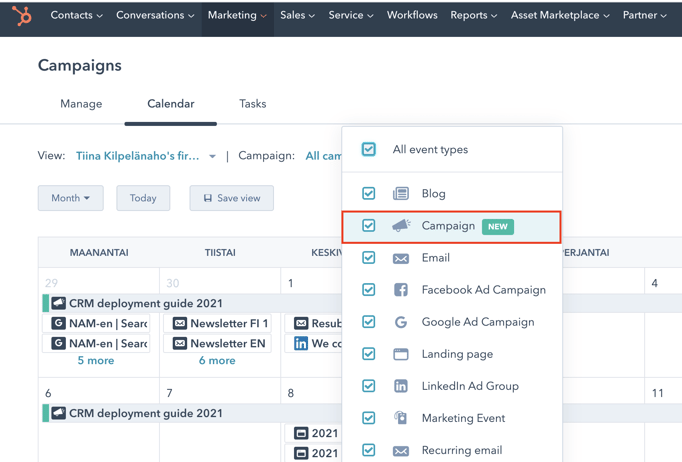Image resolution: width=682 pixels, height=462 pixels.
Task: Click megaphone icon on second week CRM guide
Action: coord(59,413)
